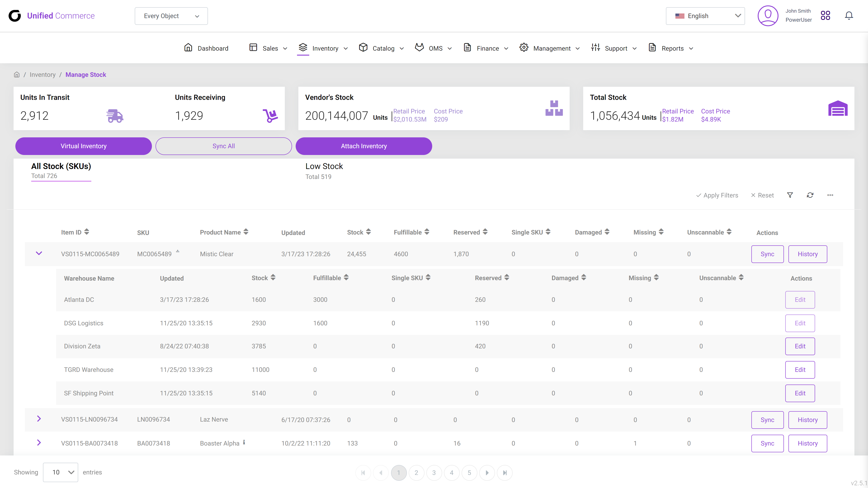868x488 pixels.
Task: Open the notification bell
Action: point(849,16)
